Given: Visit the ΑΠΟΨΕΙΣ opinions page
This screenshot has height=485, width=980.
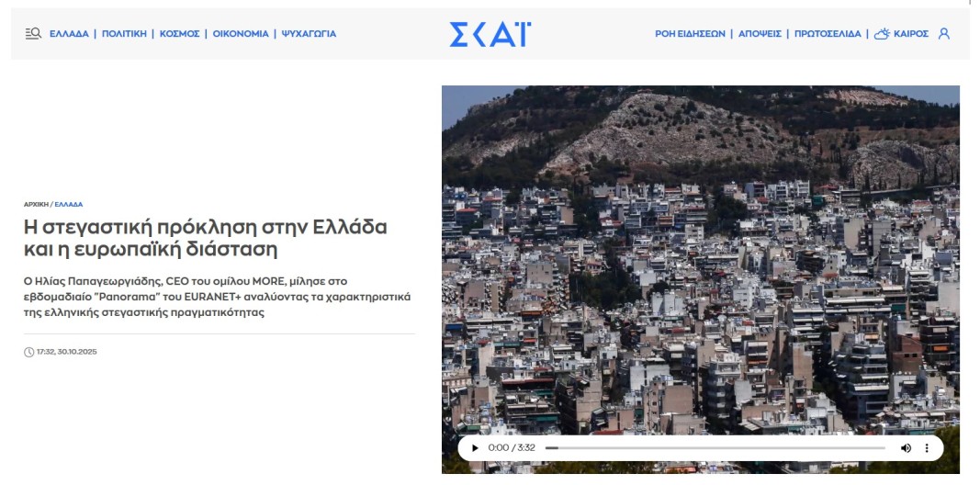Looking at the screenshot, I should pos(760,34).
